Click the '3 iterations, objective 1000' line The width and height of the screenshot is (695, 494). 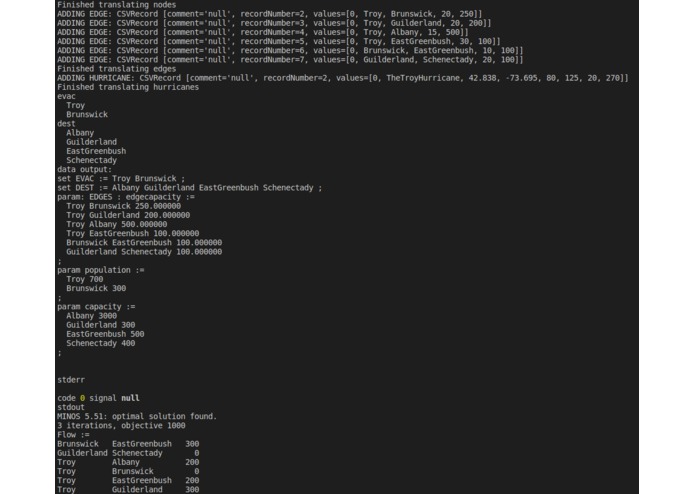tap(121, 426)
